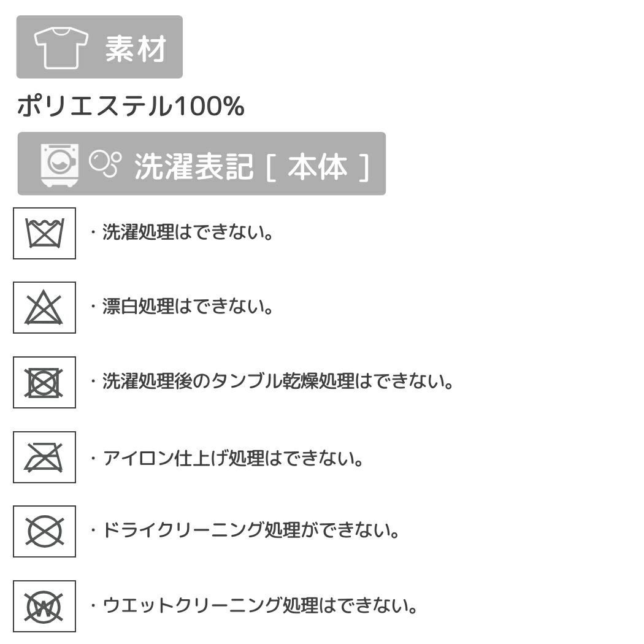Click the soap bubbles icon
Viewport: 644px width, 644px height.
pyautogui.click(x=105, y=163)
